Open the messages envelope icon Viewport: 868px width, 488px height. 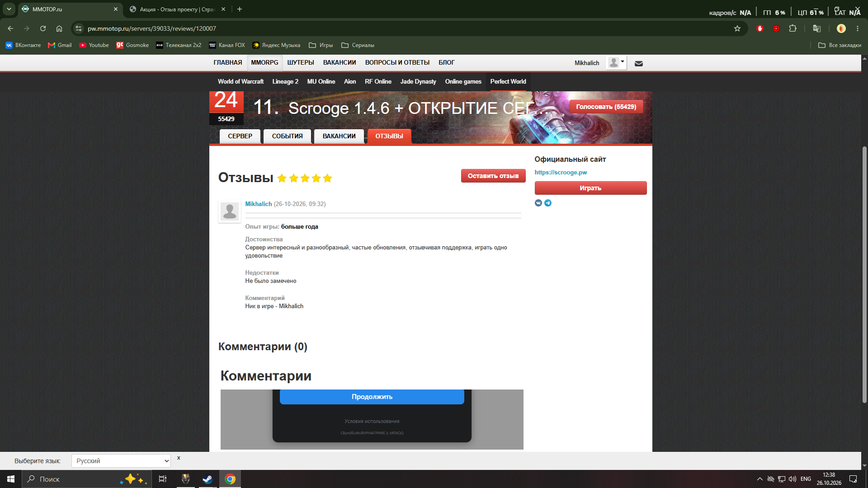tap(639, 63)
